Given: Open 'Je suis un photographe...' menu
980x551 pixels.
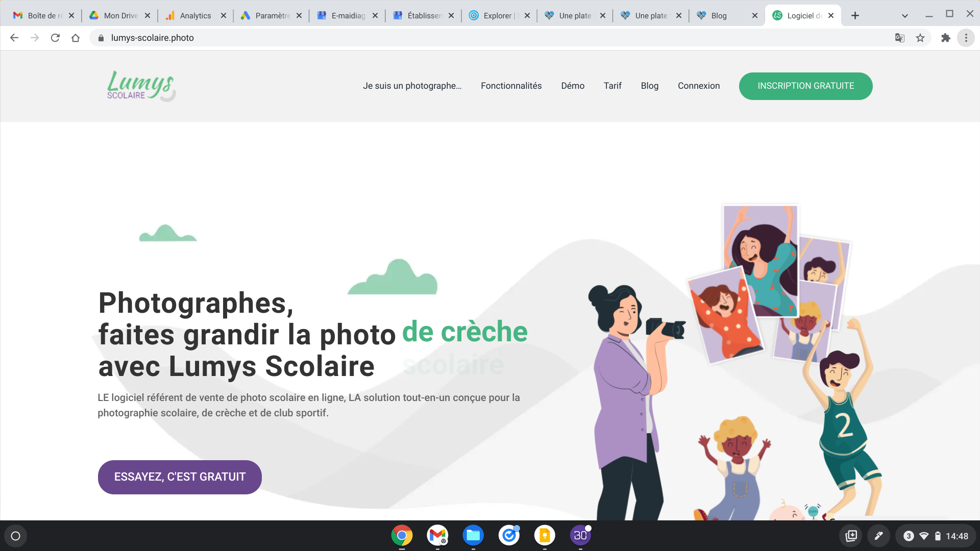Looking at the screenshot, I should point(412,86).
